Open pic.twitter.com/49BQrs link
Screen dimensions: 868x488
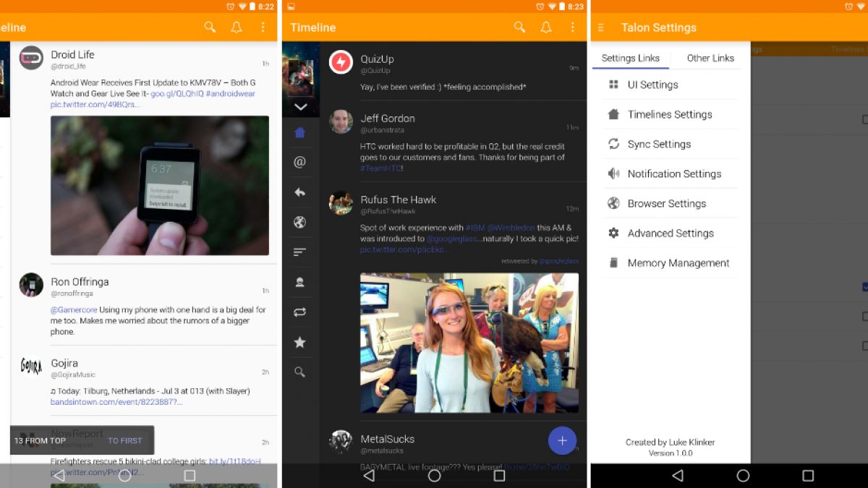tap(95, 105)
